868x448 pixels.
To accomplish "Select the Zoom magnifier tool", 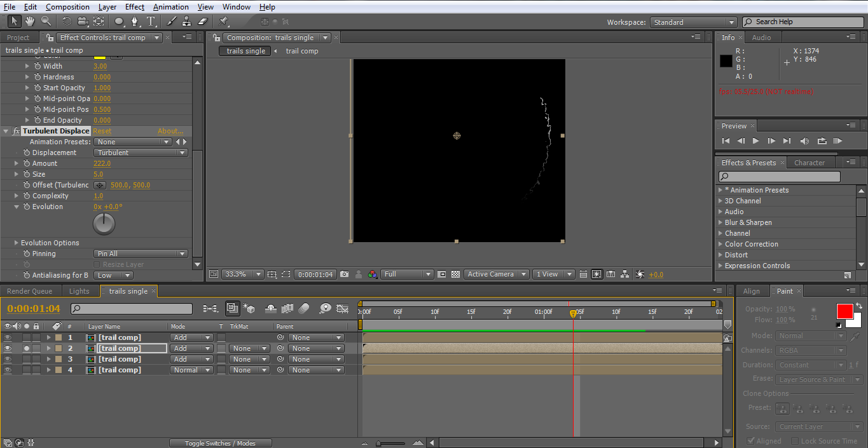I will [x=46, y=21].
